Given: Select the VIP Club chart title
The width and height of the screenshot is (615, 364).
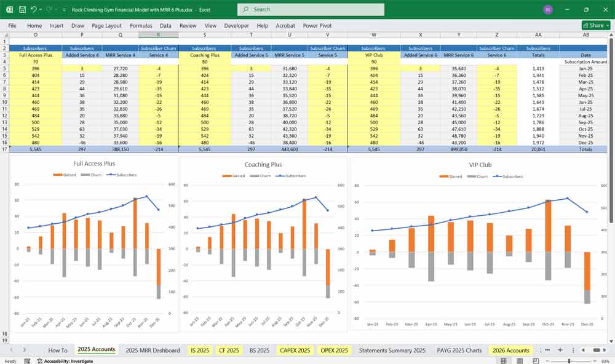Looking at the screenshot, I should (479, 165).
